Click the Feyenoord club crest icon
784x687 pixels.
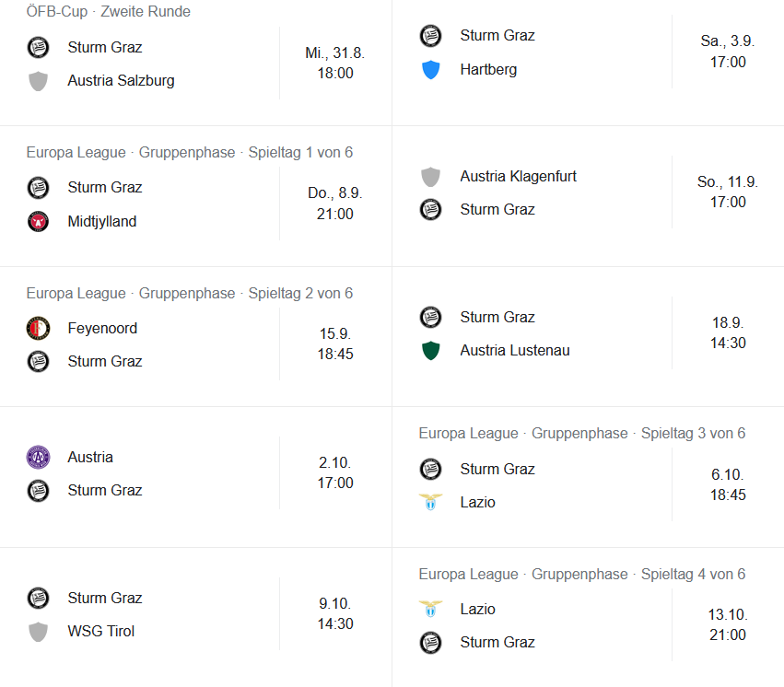tap(38, 328)
